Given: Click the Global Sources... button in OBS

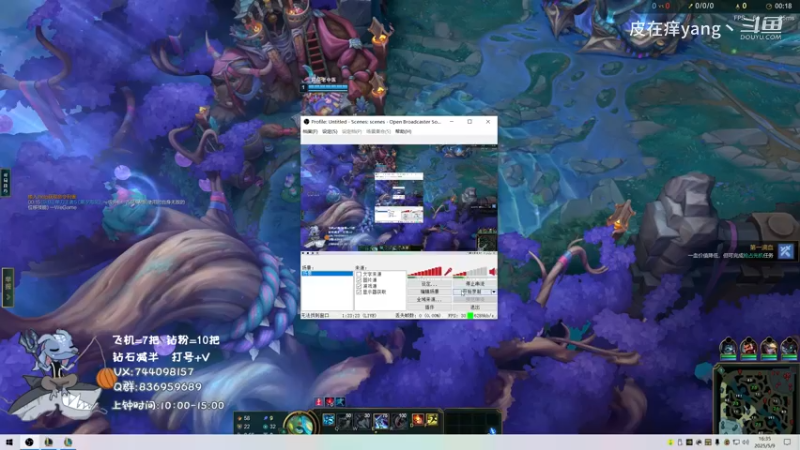Looking at the screenshot, I should 429,299.
